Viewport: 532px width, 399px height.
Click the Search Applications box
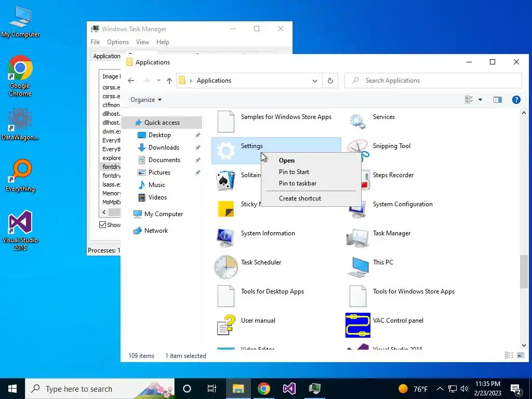pos(433,81)
